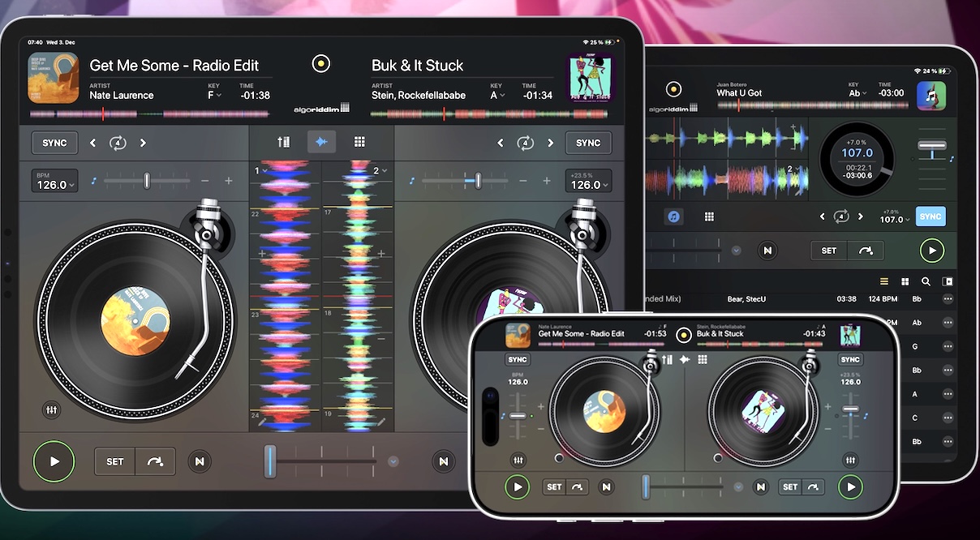Open mixer view on the large iPad toolbar
Image resolution: width=980 pixels, height=540 pixels.
click(283, 143)
